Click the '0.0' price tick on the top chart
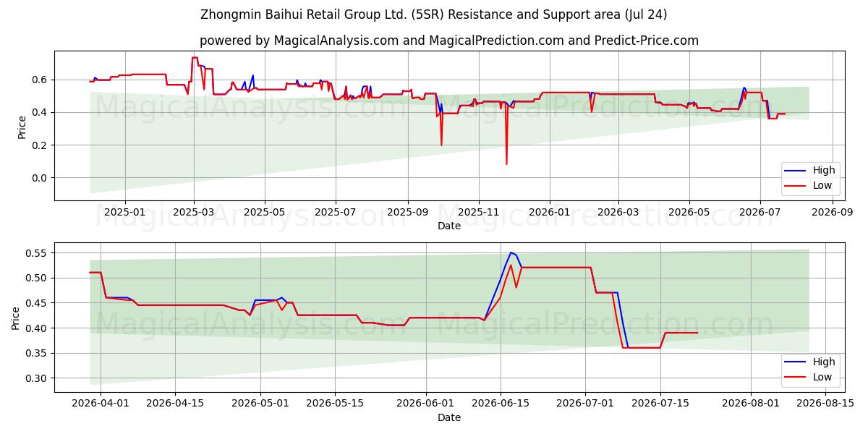The width and height of the screenshot is (868, 434). (x=41, y=178)
